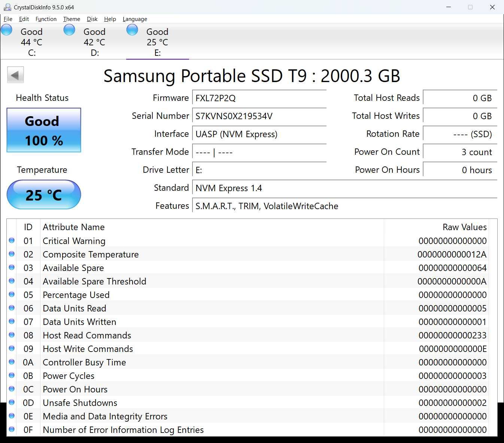Click the Samsung Portable SSD T9 title

[x=252, y=76]
